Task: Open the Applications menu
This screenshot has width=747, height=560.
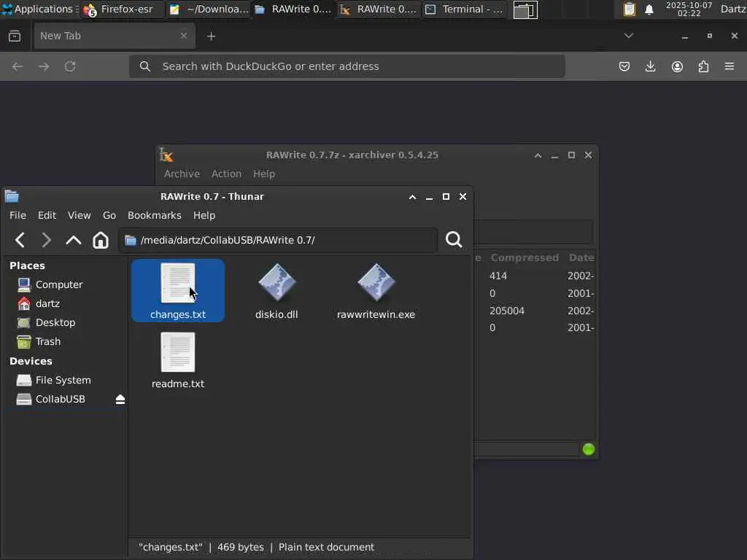Action: pyautogui.click(x=40, y=9)
